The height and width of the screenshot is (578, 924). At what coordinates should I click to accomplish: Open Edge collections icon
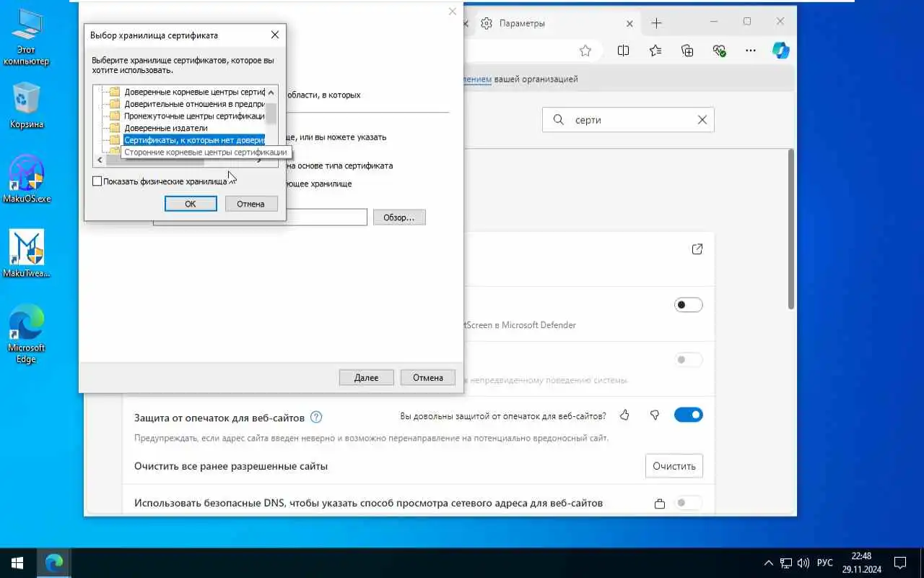pyautogui.click(x=687, y=51)
